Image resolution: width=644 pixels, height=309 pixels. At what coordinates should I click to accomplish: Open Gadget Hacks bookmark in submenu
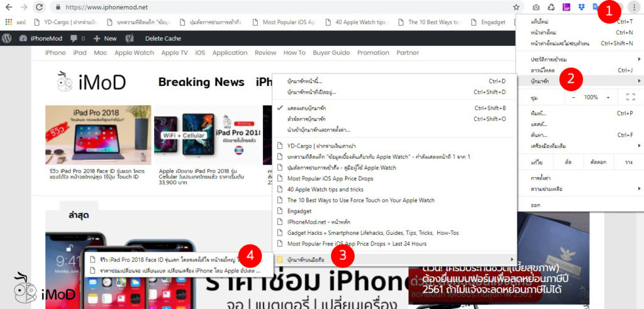point(394,232)
